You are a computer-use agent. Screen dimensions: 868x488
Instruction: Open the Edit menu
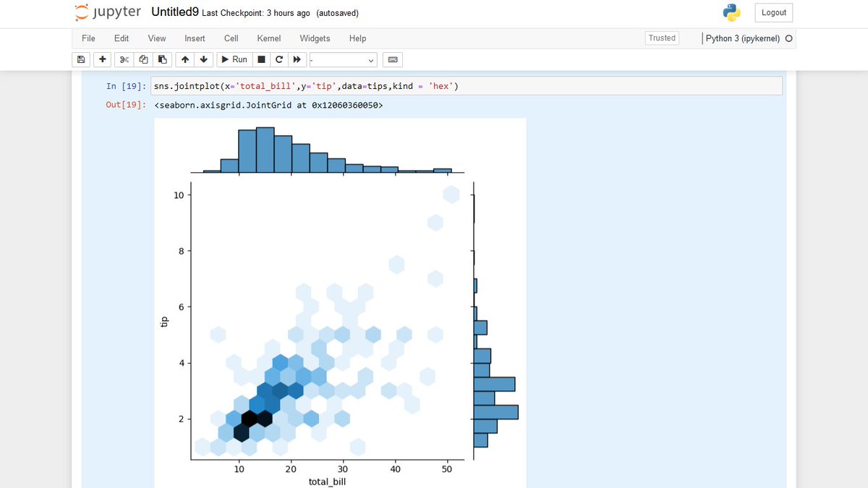pos(122,38)
